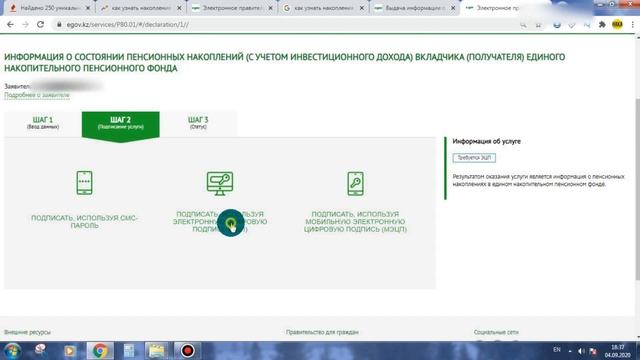640x360 pixels.
Task: Open the red record app on taskbar
Action: (187, 351)
